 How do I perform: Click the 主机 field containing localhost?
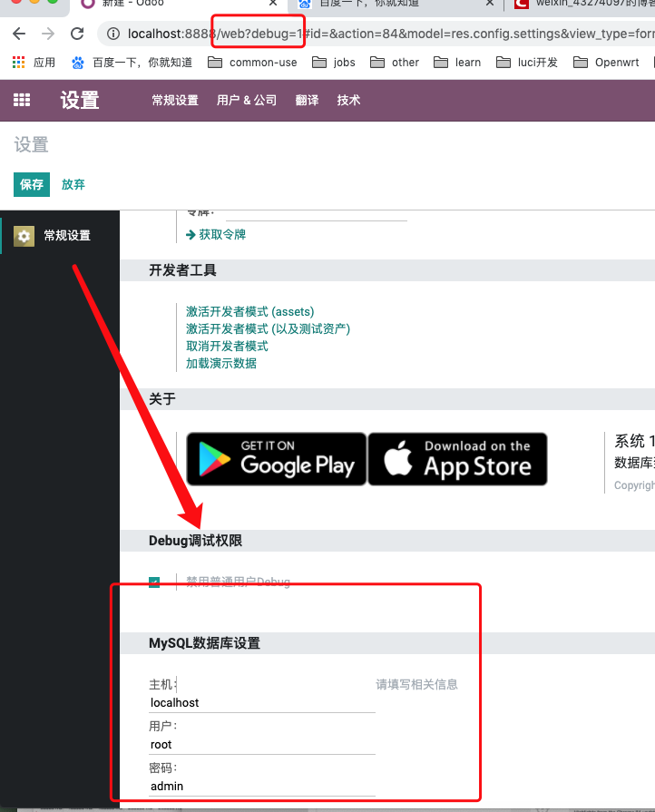point(262,703)
